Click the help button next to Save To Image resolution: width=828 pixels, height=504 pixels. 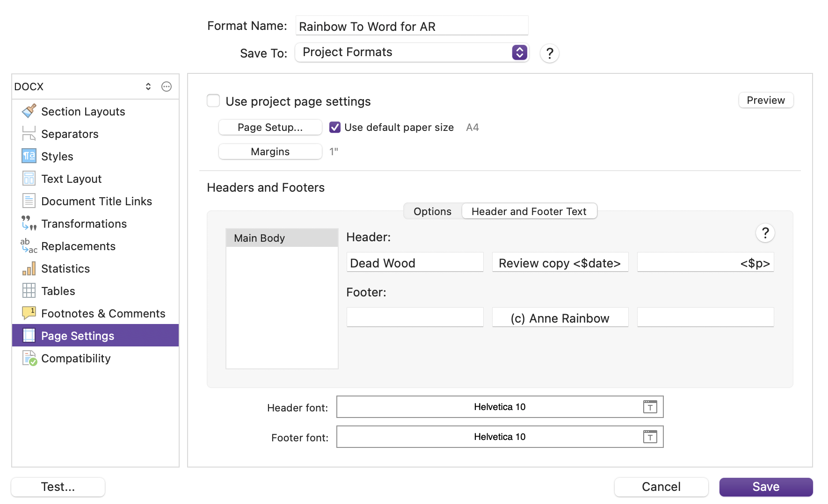point(550,53)
